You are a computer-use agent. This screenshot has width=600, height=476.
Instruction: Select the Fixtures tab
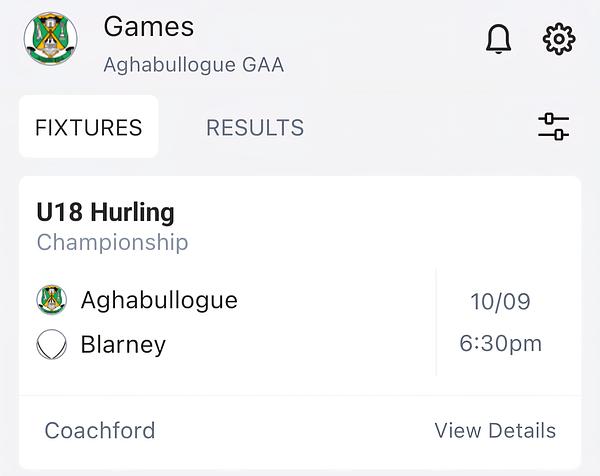pyautogui.click(x=89, y=127)
